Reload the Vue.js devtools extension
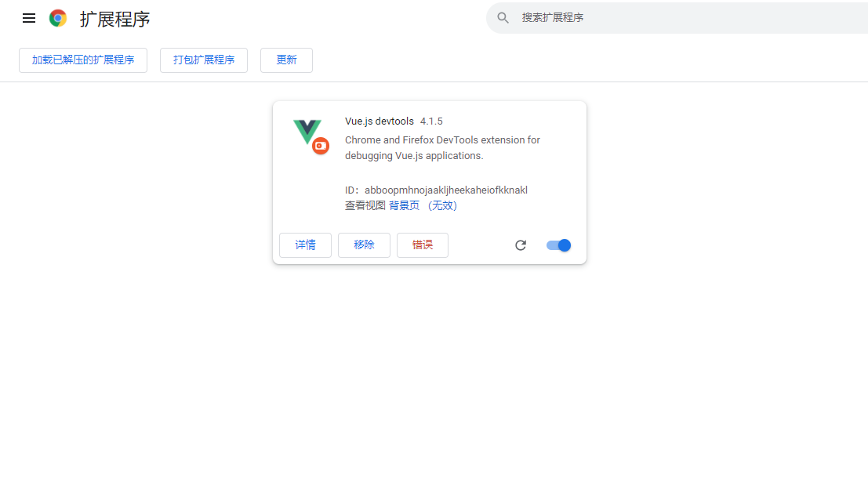 click(x=521, y=245)
